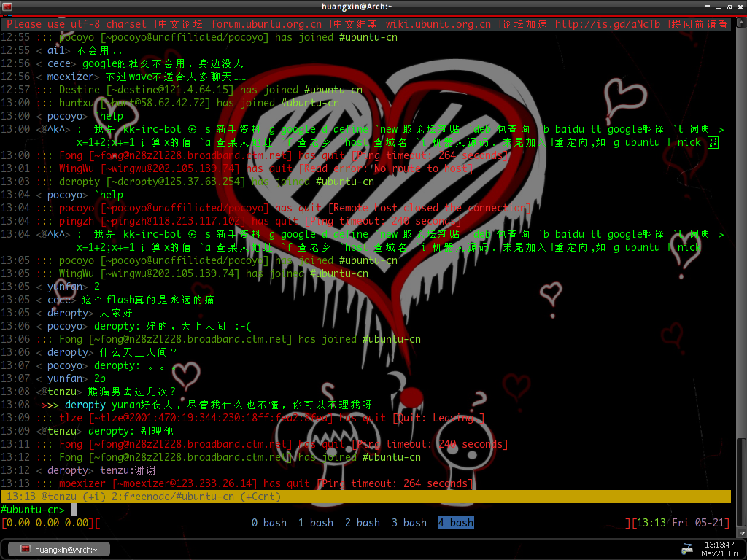Switch to screen window 2 bash
Viewport: 747px width, 560px height.
[362, 523]
